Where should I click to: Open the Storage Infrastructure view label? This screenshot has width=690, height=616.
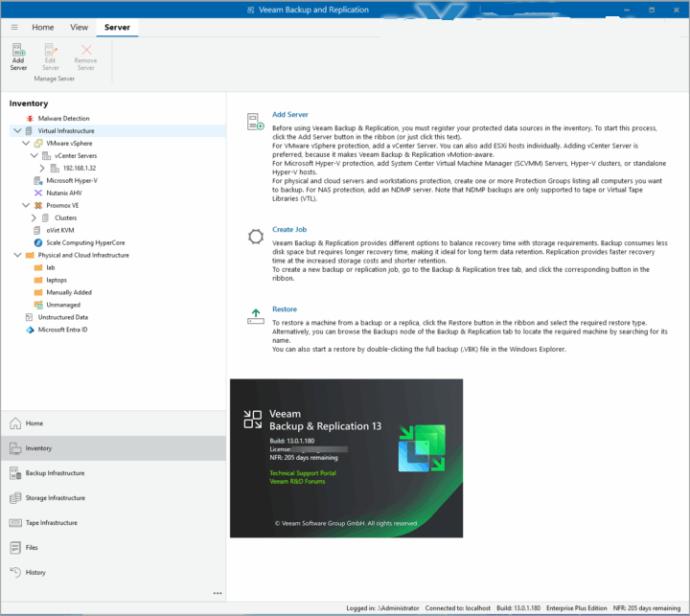pyautogui.click(x=56, y=498)
